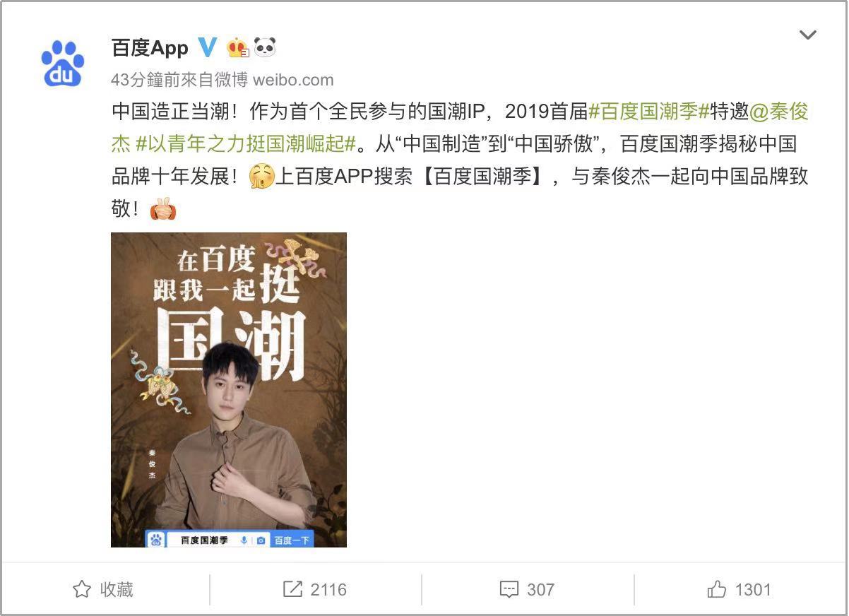This screenshot has width=849, height=616.
Task: Click the 2116 repost count
Action: [x=328, y=589]
